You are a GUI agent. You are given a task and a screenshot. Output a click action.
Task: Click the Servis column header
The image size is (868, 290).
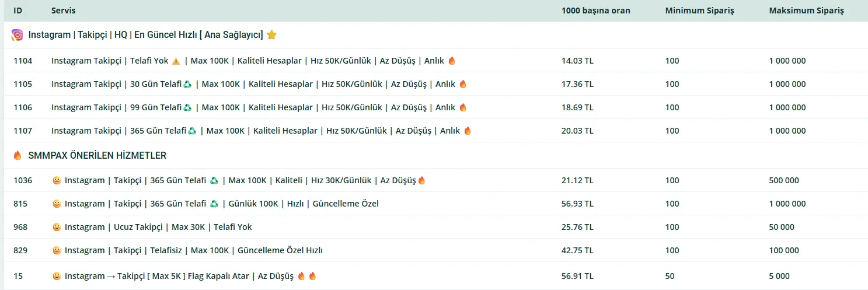[63, 11]
